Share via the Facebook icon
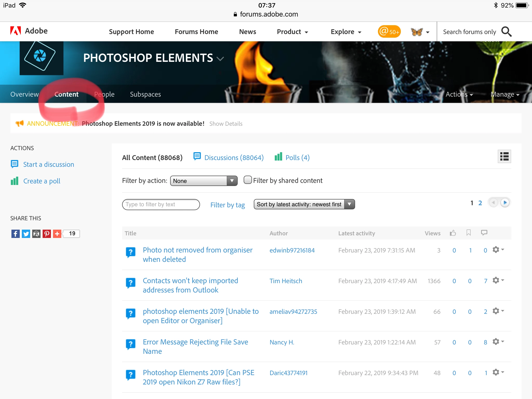Screen dimensions: 532x399 point(16,234)
